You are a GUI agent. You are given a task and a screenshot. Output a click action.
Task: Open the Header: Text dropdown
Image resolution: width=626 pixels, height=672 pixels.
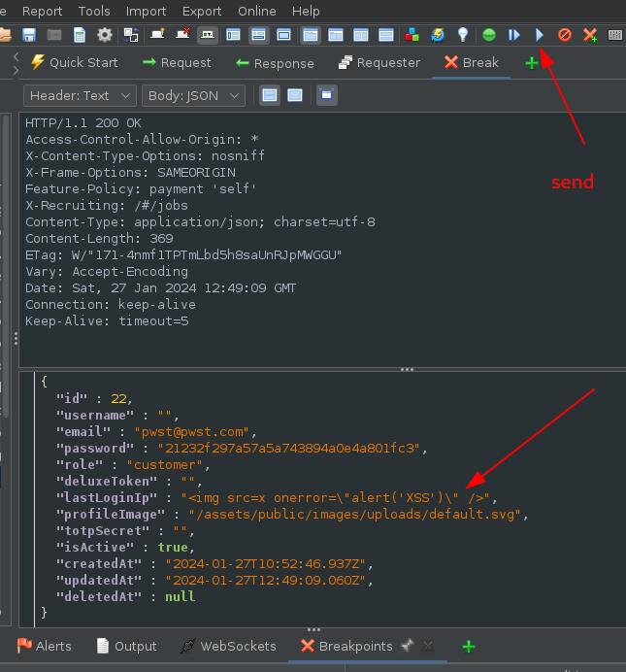tap(80, 95)
